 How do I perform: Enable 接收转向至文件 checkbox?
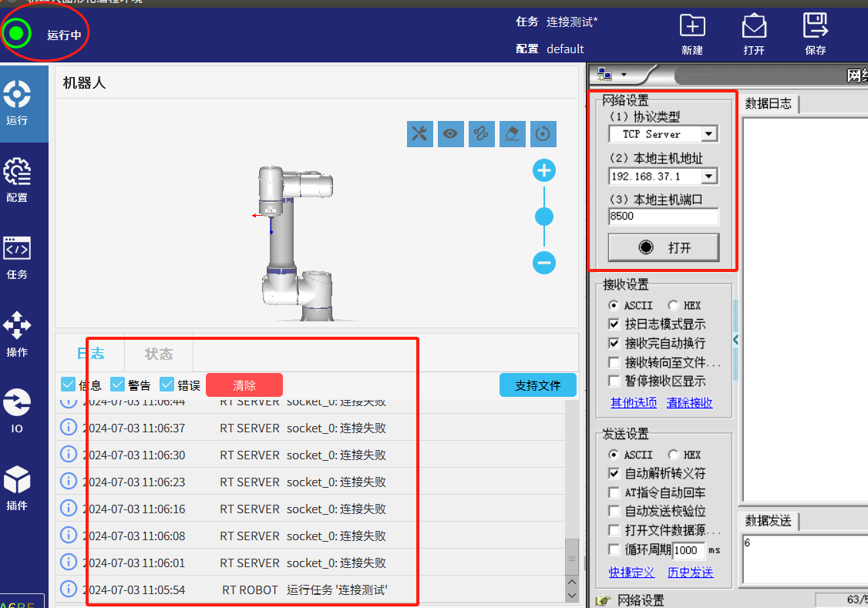point(614,362)
